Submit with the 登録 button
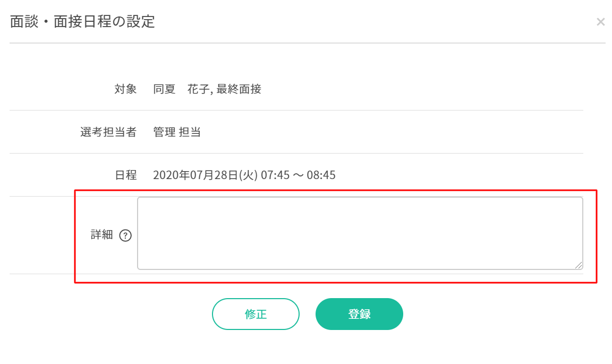The width and height of the screenshot is (612, 364). coord(359,314)
